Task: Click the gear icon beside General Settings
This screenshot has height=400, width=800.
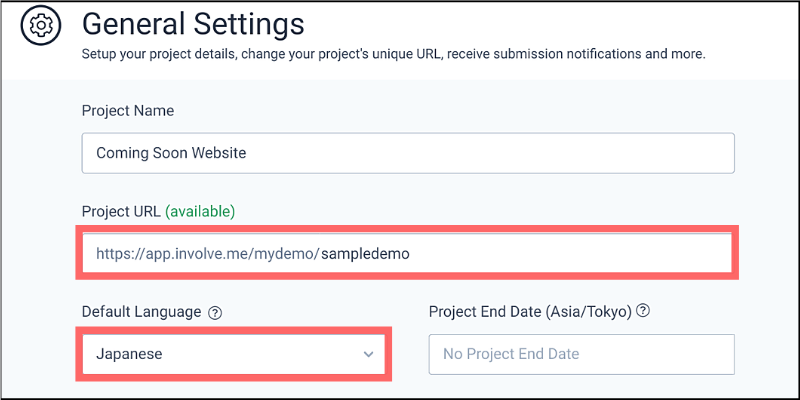Action: [x=41, y=26]
